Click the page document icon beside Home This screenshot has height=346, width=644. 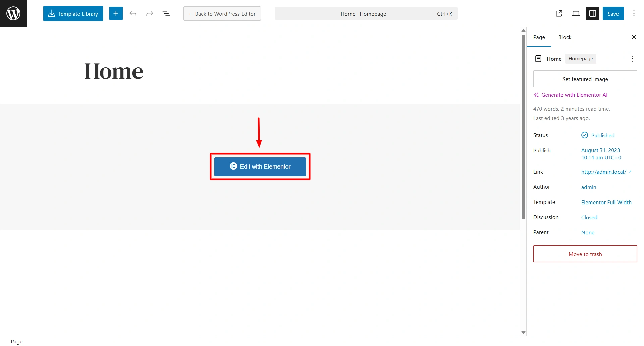538,59
